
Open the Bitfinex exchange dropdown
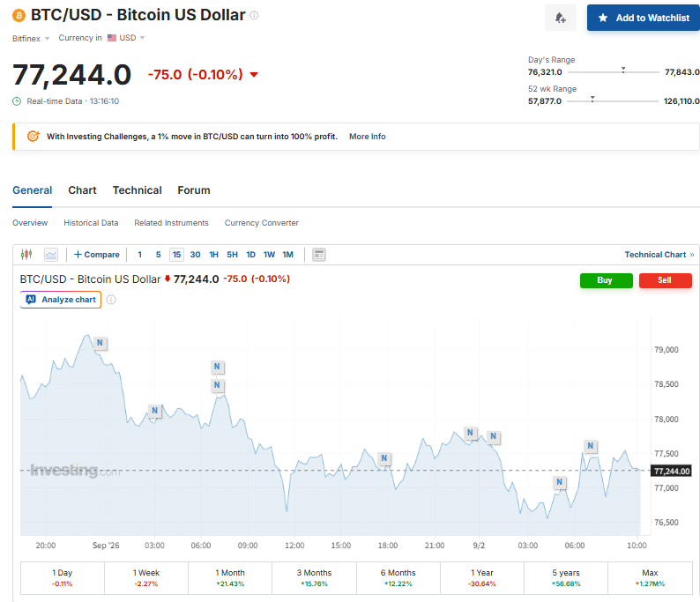(31, 39)
